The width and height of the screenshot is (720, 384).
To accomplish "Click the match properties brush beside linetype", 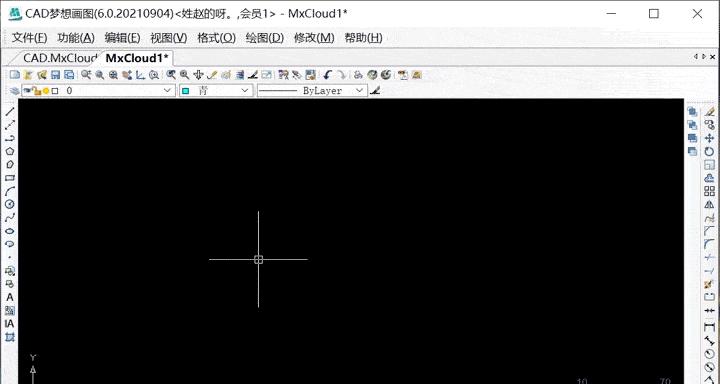I will pyautogui.click(x=375, y=90).
